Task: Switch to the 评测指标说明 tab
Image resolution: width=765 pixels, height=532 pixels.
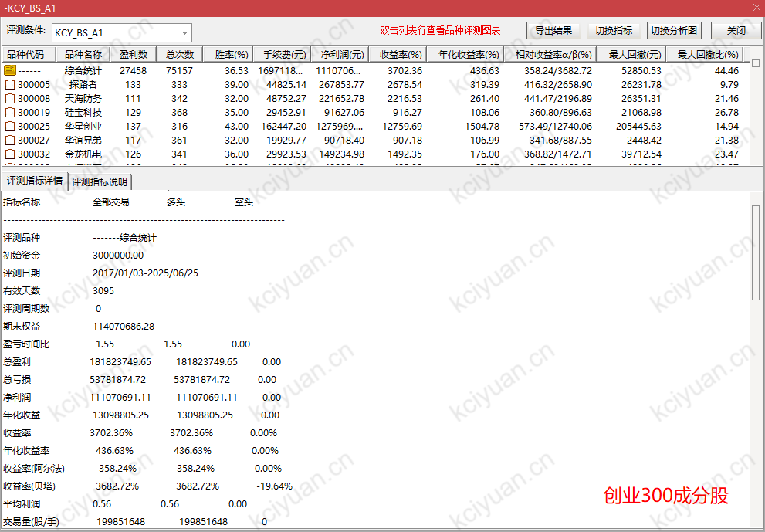Action: coord(100,181)
